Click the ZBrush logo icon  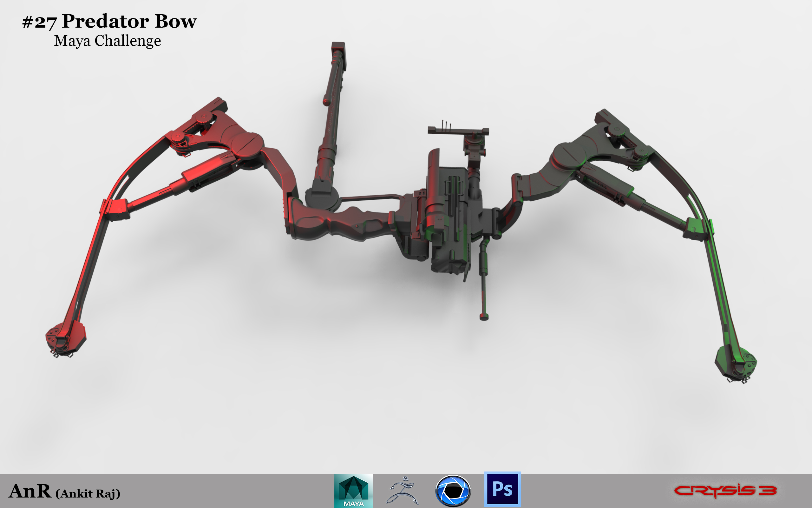click(403, 490)
